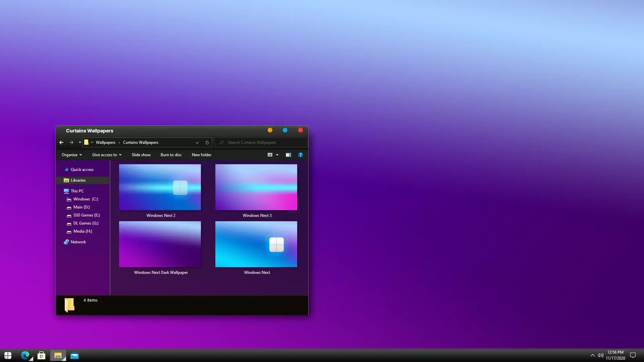Image resolution: width=644 pixels, height=362 pixels.
Task: Minimize window with orange button
Action: pyautogui.click(x=270, y=130)
